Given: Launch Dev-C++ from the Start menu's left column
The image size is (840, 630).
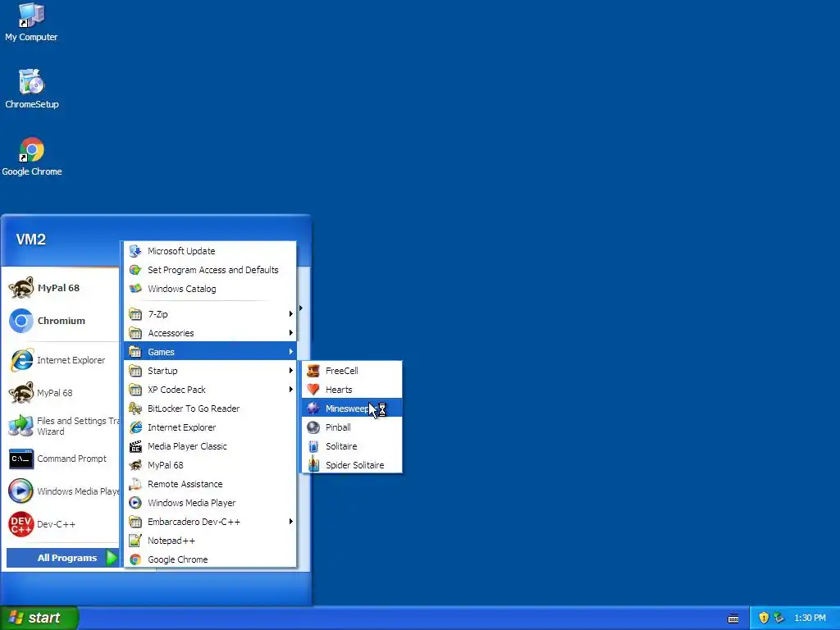Looking at the screenshot, I should pyautogui.click(x=59, y=524).
